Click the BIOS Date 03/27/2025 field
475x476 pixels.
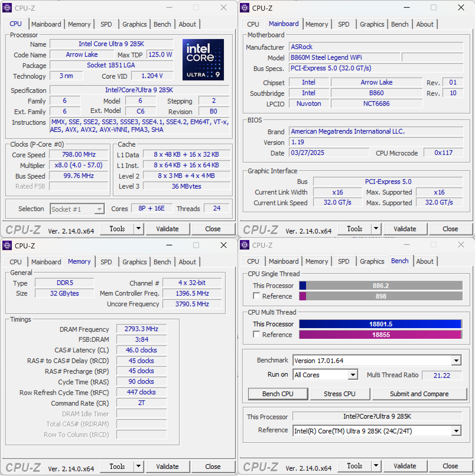point(329,153)
